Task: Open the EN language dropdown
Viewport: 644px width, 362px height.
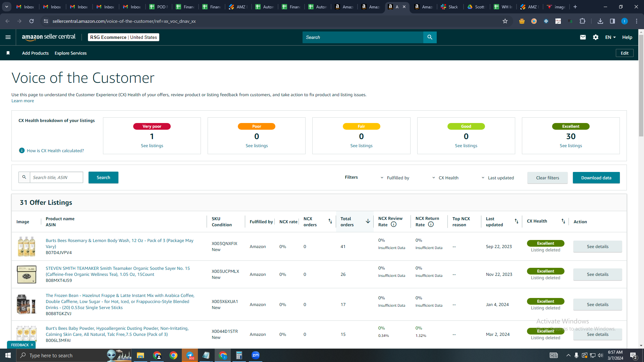Action: click(610, 37)
